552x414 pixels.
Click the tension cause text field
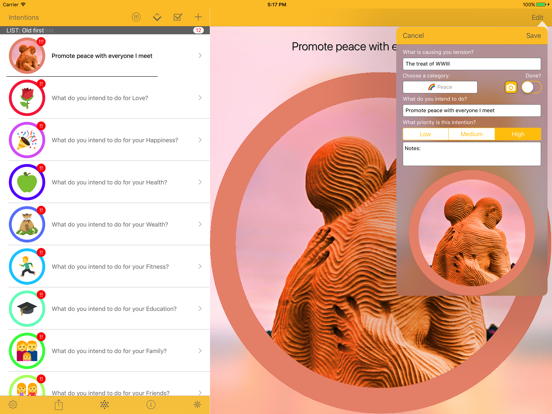[x=472, y=64]
